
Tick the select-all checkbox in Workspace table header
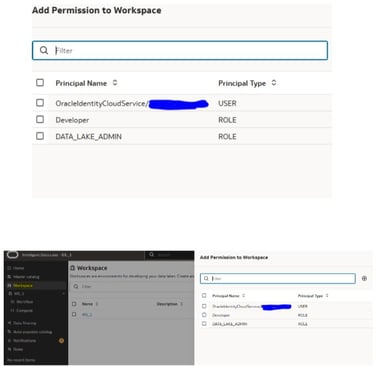click(74, 304)
